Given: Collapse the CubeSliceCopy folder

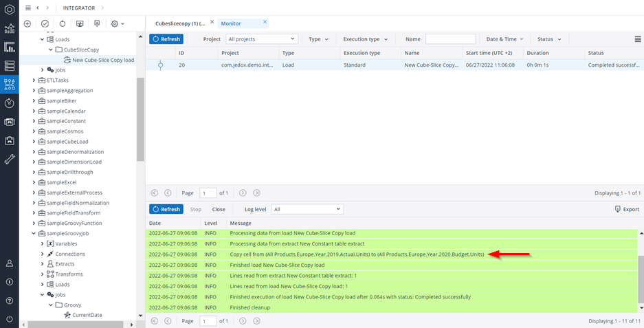Looking at the screenshot, I should pyautogui.click(x=50, y=50).
